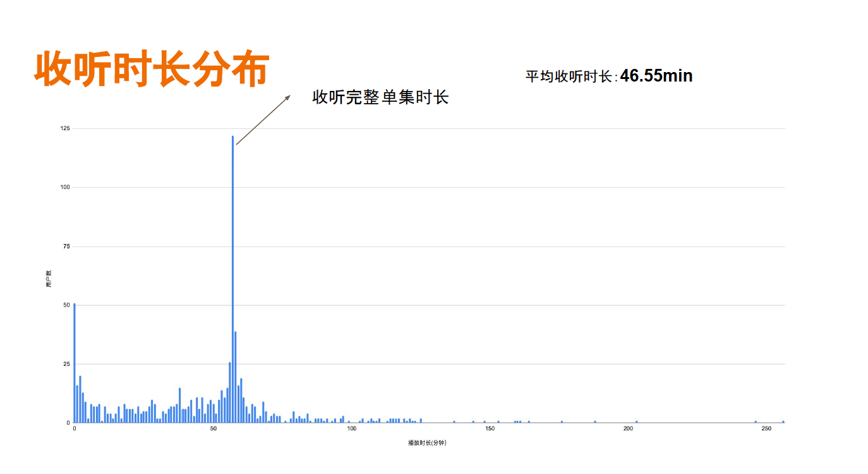Click the orange title 收听时长分布
The image size is (868, 474).
point(152,69)
